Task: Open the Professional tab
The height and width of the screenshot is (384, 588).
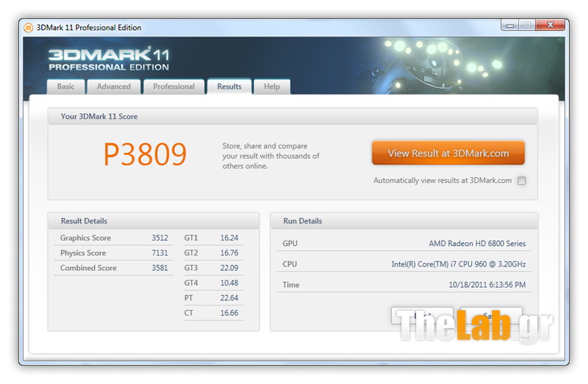Action: click(173, 87)
